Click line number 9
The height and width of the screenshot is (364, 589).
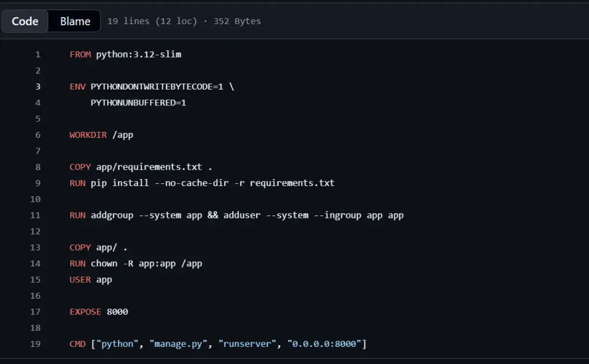click(x=38, y=183)
